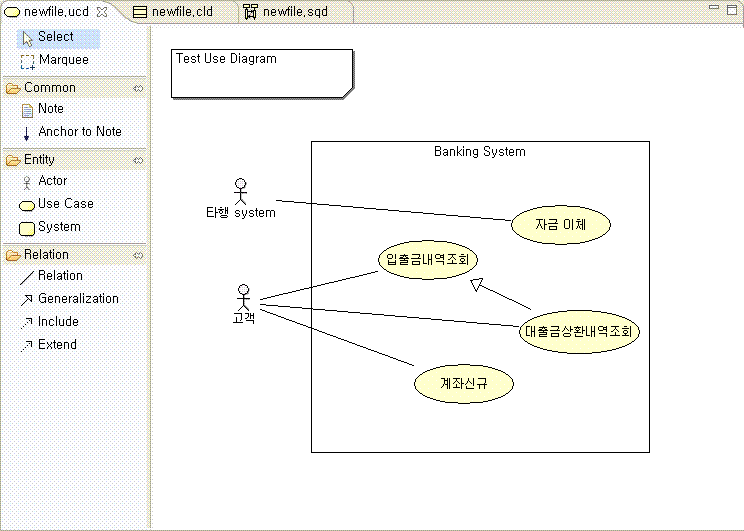Select the Anchor to Note tool
The height and width of the screenshot is (531, 744).
[x=78, y=132]
